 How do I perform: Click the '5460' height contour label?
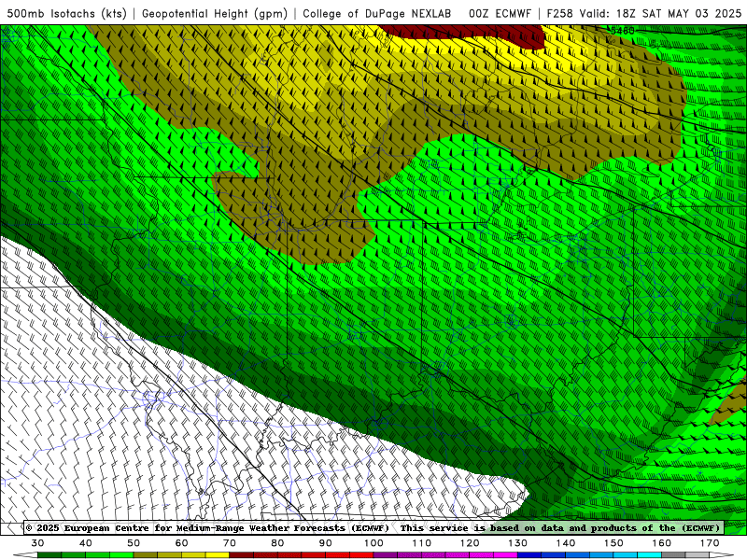click(x=623, y=31)
